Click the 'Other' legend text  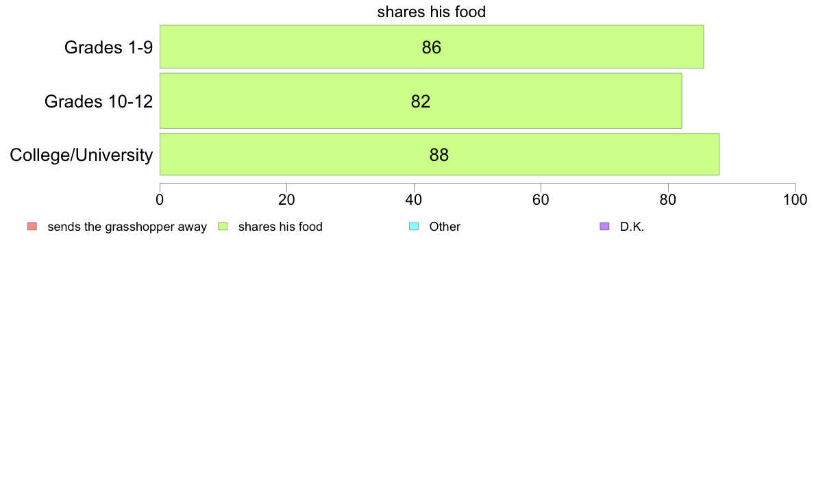[445, 227]
